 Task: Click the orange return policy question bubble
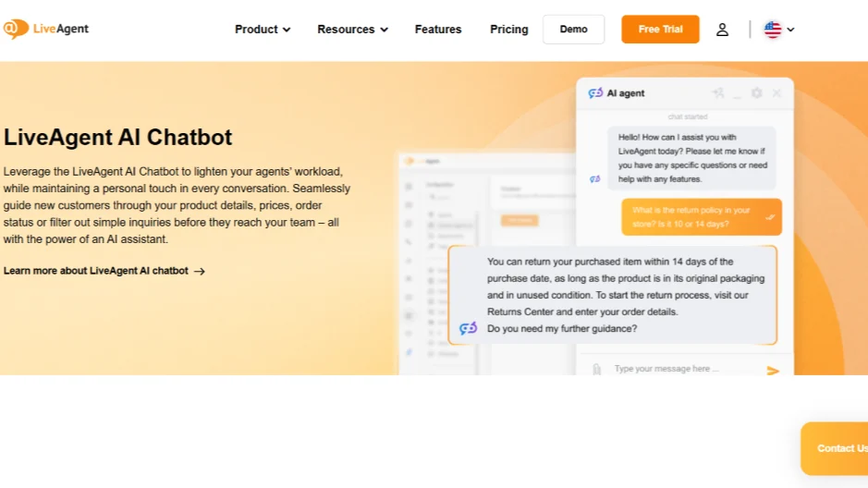tap(702, 217)
